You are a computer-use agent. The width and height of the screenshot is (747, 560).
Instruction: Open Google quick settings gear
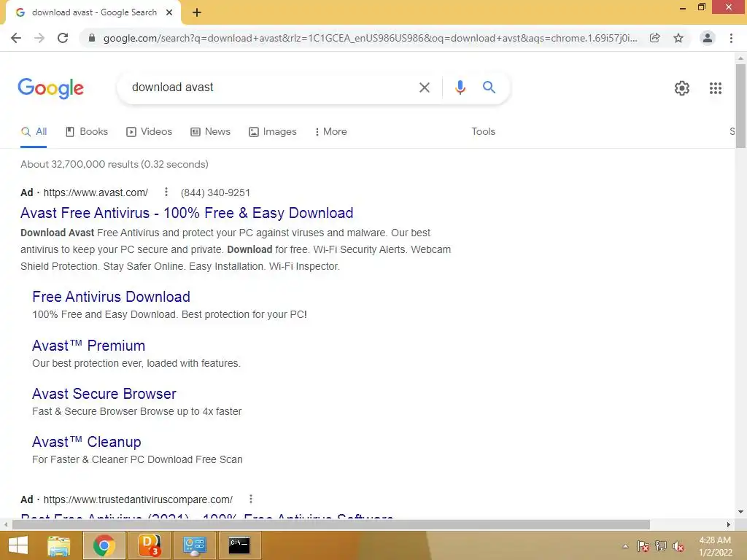click(682, 88)
